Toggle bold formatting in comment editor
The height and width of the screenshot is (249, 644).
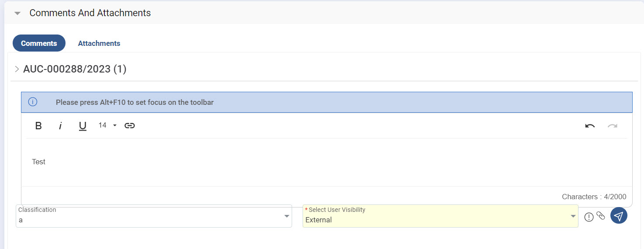point(38,126)
